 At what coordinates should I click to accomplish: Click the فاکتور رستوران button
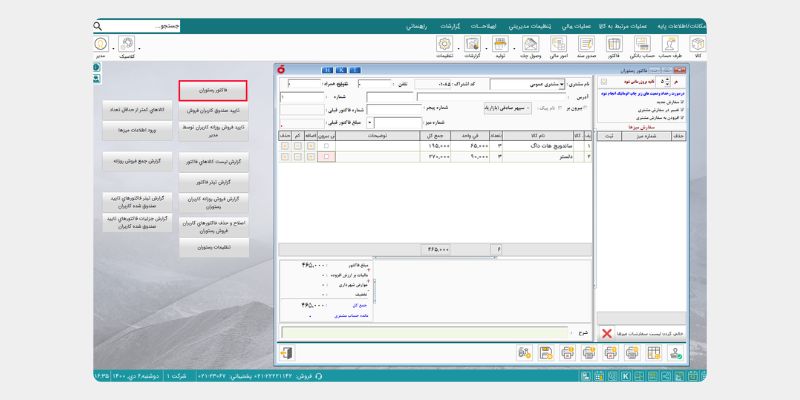pyautogui.click(x=213, y=90)
